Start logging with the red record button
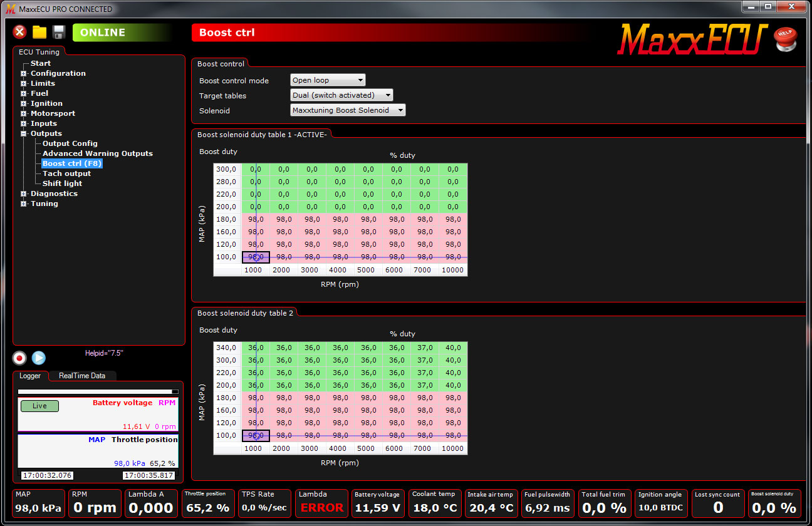The image size is (812, 526). coord(19,358)
